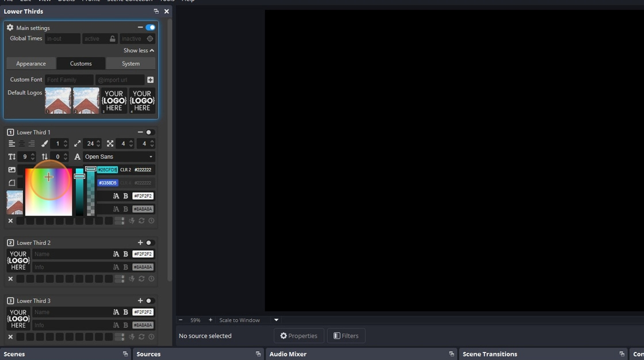
Task: Click the clock icon in Lower Third 1
Action: point(152,221)
